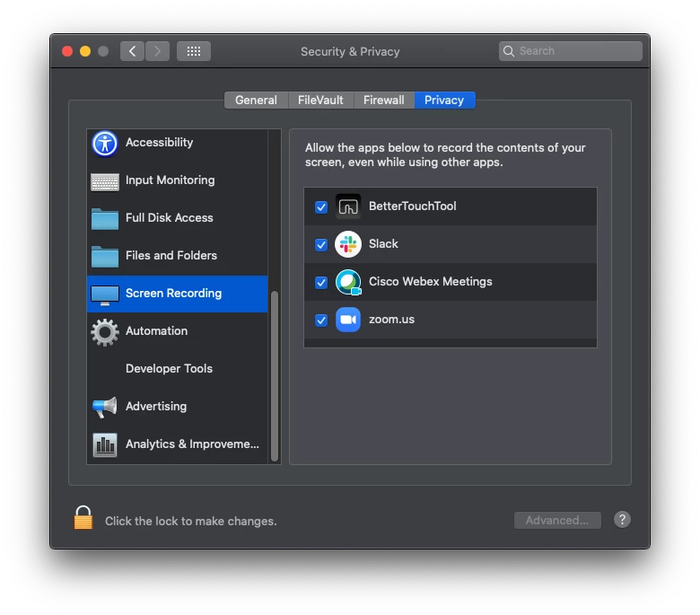This screenshot has height=615, width=700.
Task: Select the Full Disk Access folder
Action: pyautogui.click(x=105, y=218)
